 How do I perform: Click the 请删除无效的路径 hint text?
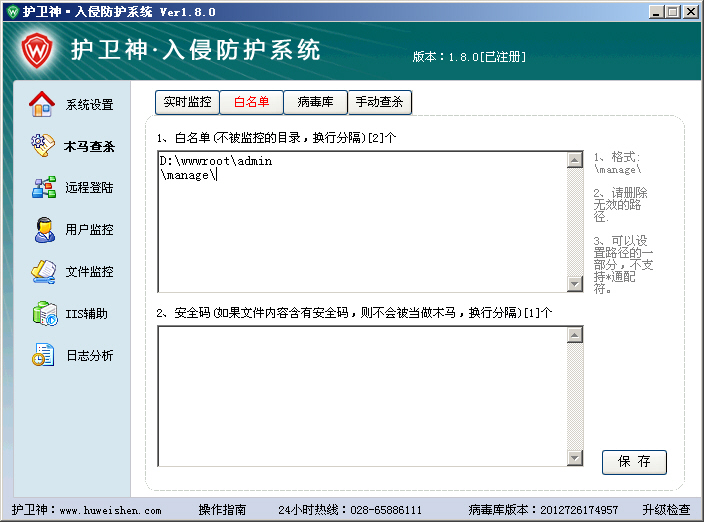[620, 205]
